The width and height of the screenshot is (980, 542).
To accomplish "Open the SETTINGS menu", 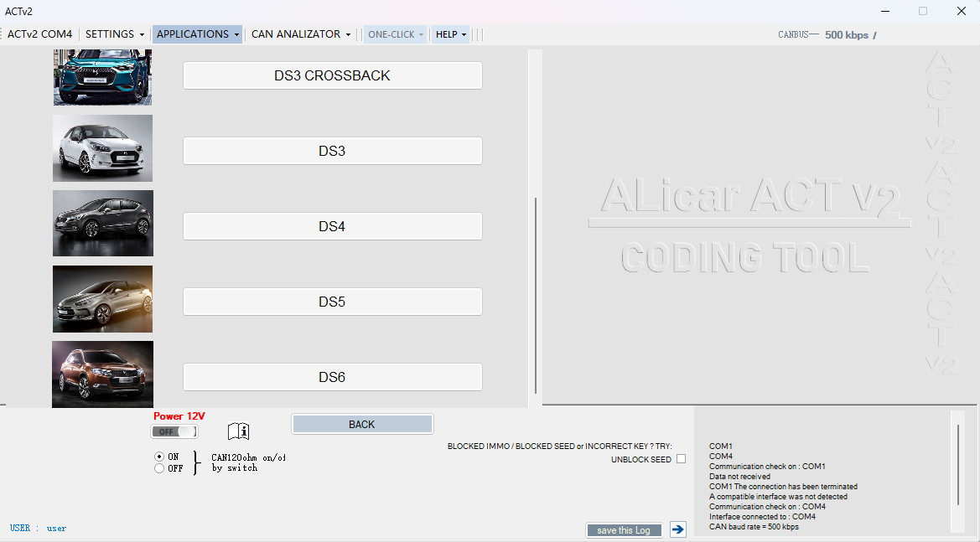I will click(x=113, y=34).
